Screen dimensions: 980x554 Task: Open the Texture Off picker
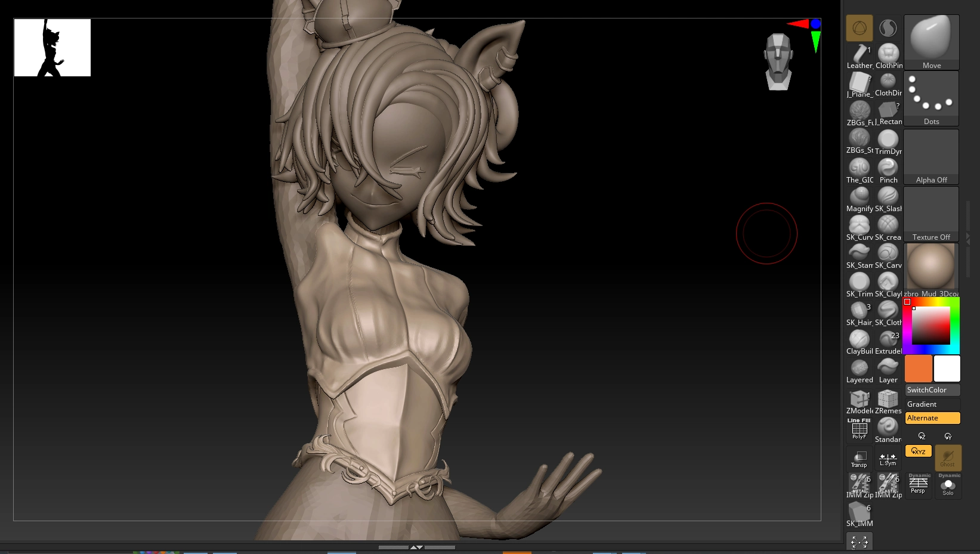tap(932, 214)
